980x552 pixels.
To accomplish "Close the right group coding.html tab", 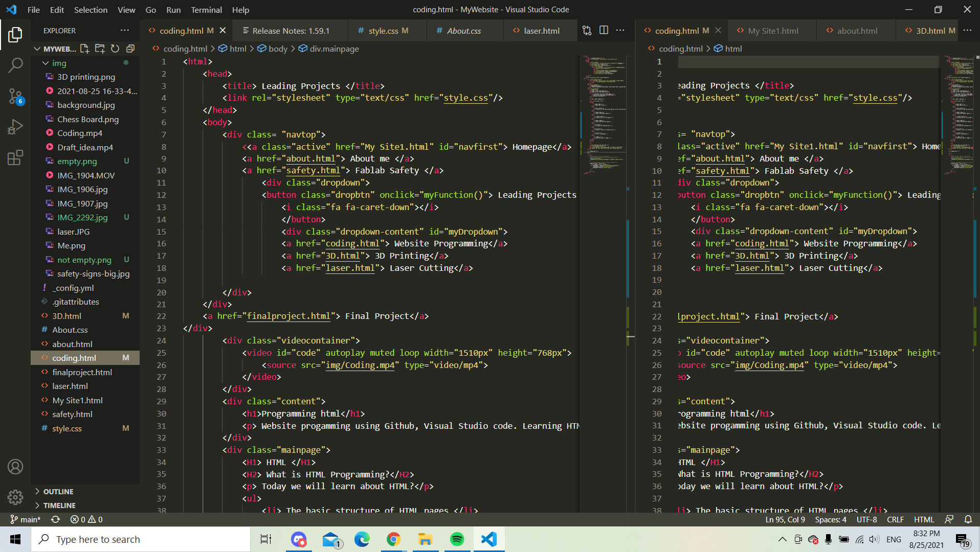I will [718, 31].
